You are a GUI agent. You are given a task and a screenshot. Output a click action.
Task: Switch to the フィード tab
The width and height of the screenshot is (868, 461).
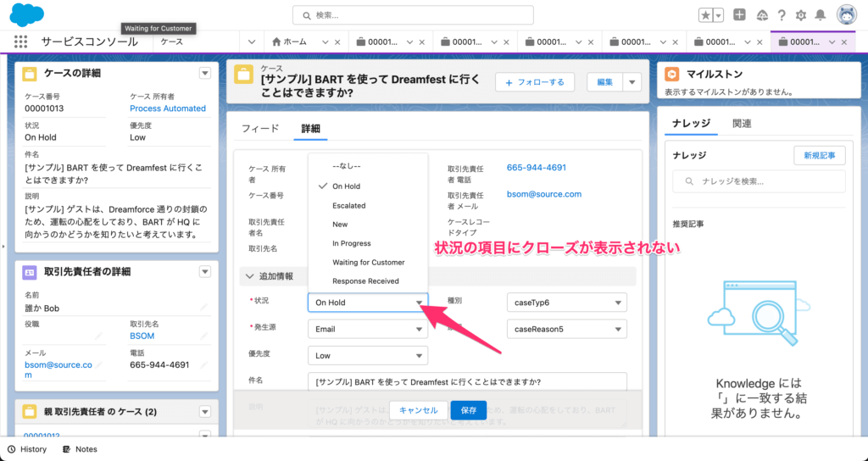(x=260, y=129)
